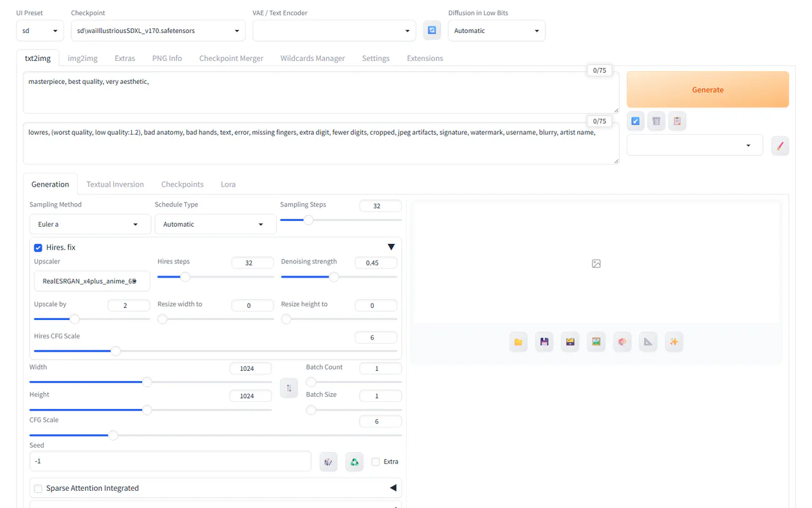Open the Upscaler dropdown
This screenshot has width=812, height=508.
click(92, 281)
